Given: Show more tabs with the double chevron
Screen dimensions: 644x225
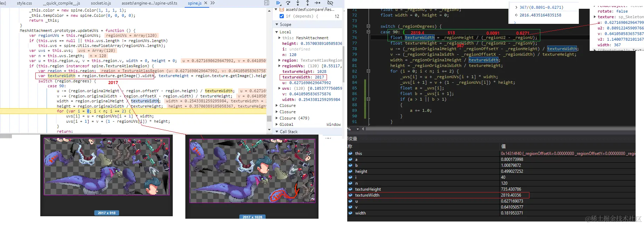Looking at the screenshot, I should [213, 3].
